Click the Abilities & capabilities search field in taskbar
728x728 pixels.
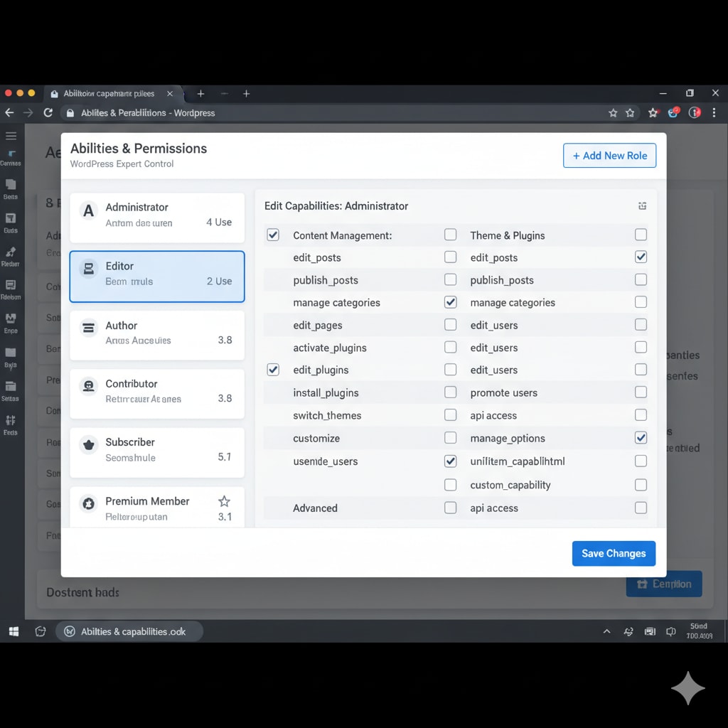pyautogui.click(x=129, y=631)
